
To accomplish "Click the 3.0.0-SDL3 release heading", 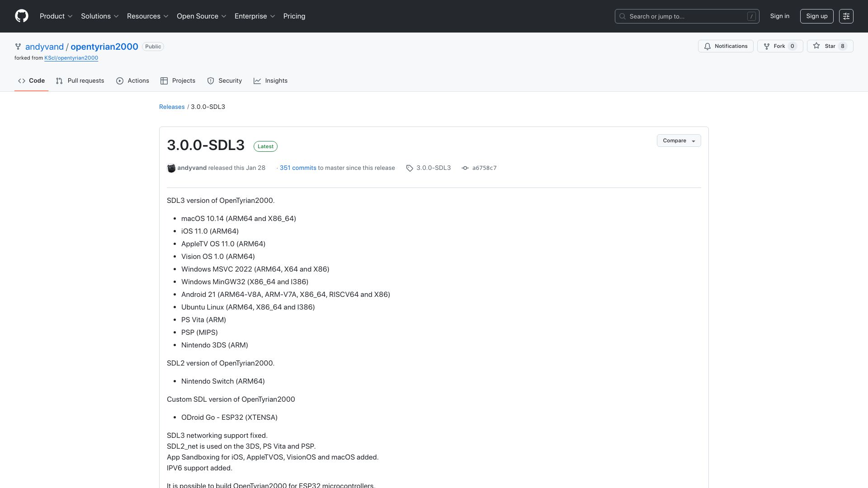I will pyautogui.click(x=206, y=145).
